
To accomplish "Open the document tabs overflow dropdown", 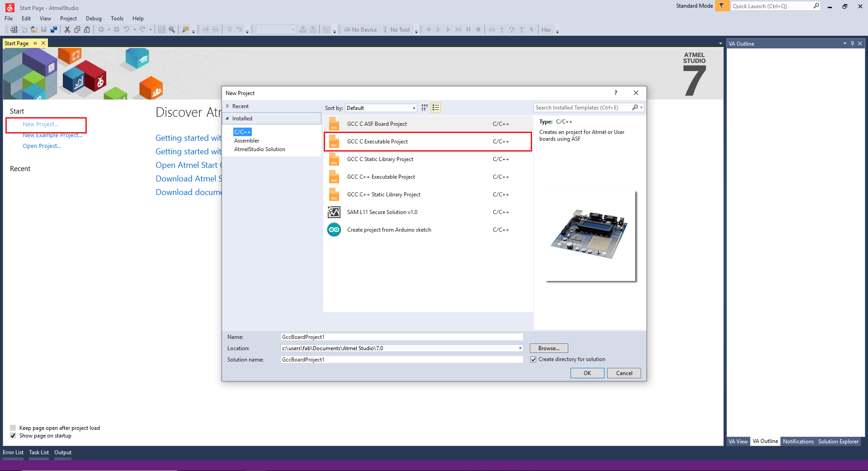I will coord(721,43).
